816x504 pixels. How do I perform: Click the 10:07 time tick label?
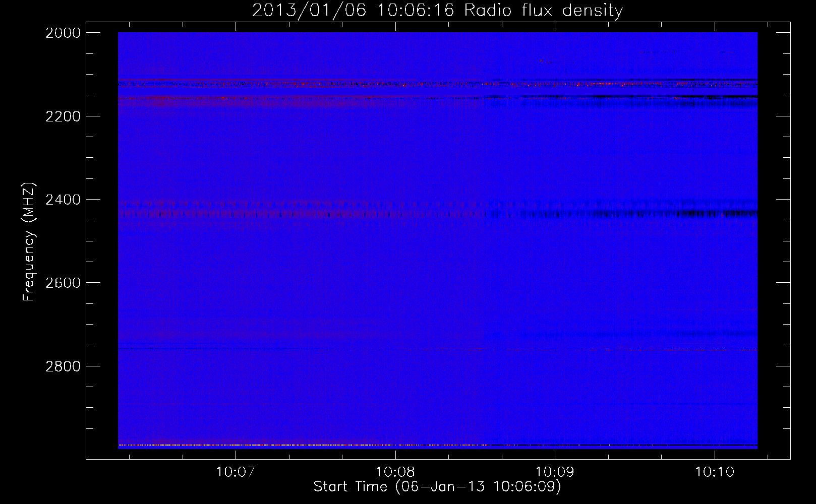tap(236, 472)
